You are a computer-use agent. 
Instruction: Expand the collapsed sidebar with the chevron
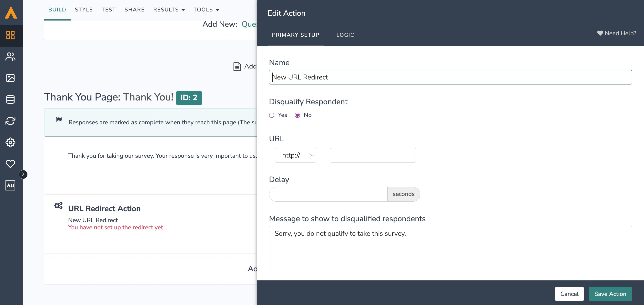23,174
